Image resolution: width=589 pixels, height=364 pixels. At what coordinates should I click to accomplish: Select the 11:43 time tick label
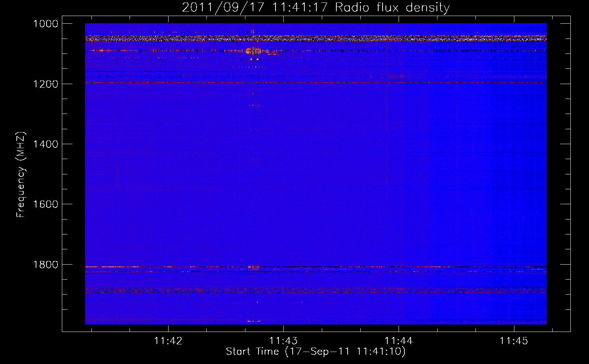[283, 341]
